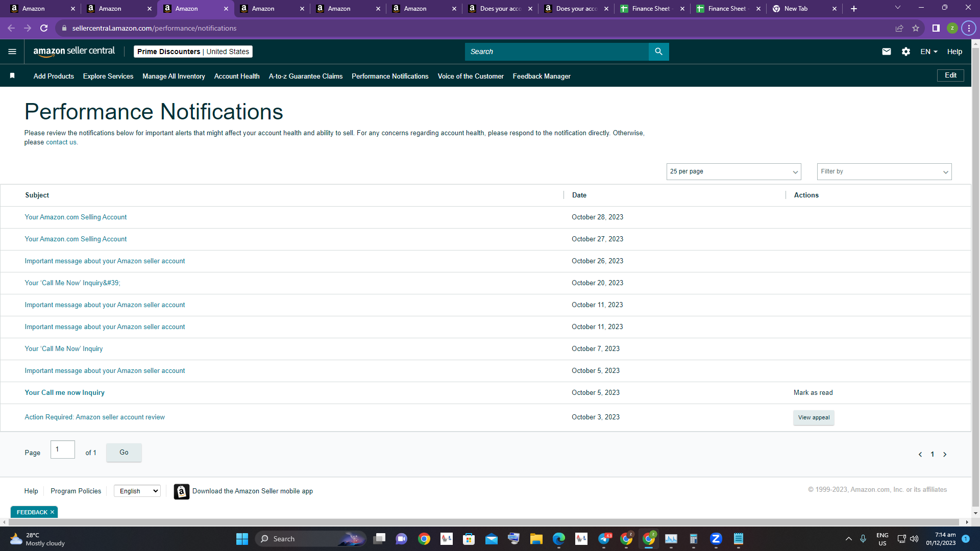This screenshot has height=551, width=980.
Task: Open a new browser tab with plus
Action: tap(854, 9)
